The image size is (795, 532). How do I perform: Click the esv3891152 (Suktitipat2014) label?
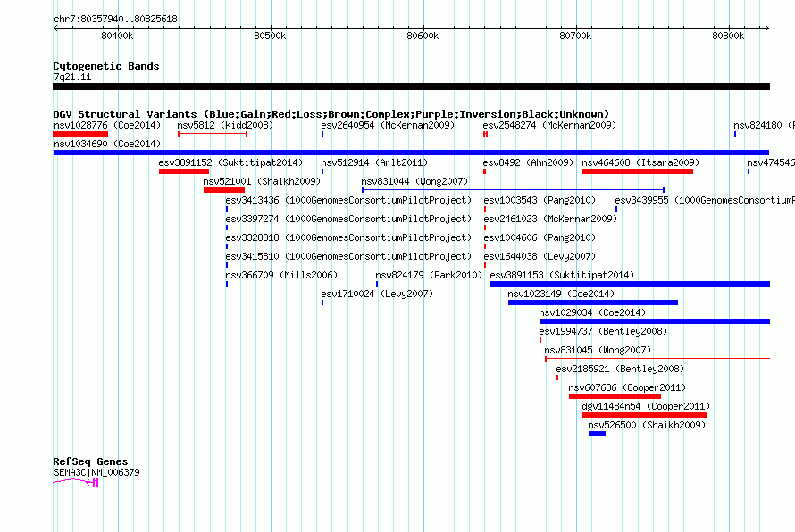click(x=230, y=162)
